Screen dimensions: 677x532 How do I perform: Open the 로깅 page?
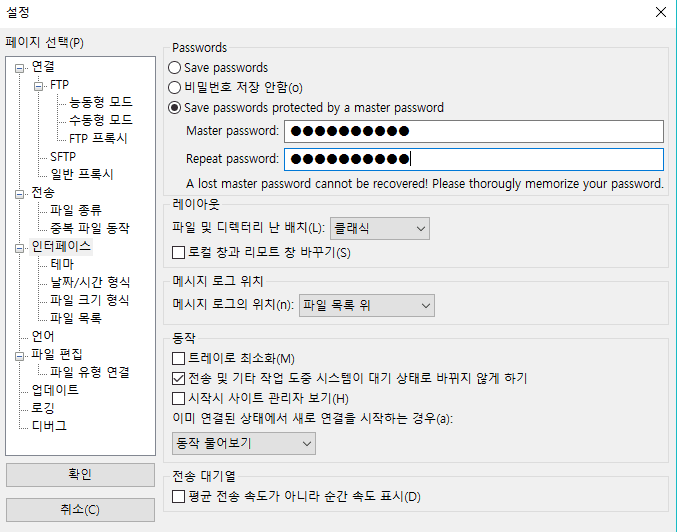(43, 408)
